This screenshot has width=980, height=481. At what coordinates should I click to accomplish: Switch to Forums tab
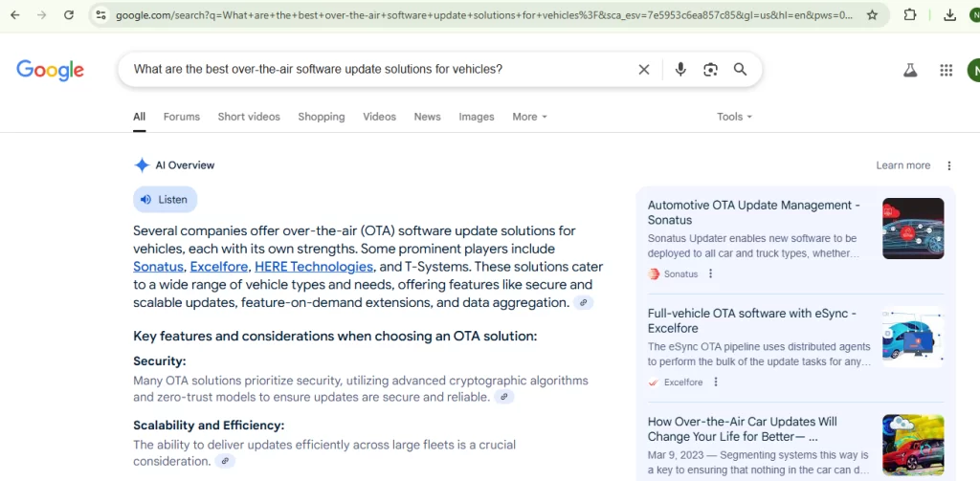click(182, 117)
